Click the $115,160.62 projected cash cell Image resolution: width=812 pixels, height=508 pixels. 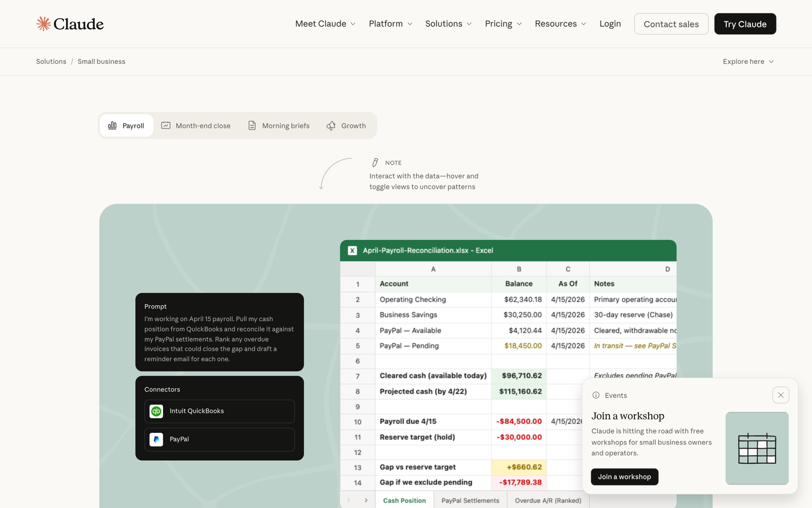click(519, 392)
